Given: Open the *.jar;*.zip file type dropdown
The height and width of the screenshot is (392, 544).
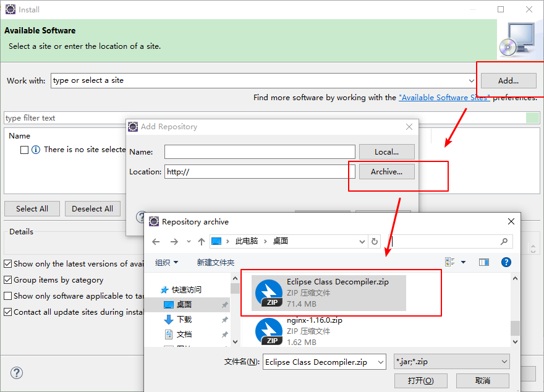Looking at the screenshot, I should pos(452,362).
